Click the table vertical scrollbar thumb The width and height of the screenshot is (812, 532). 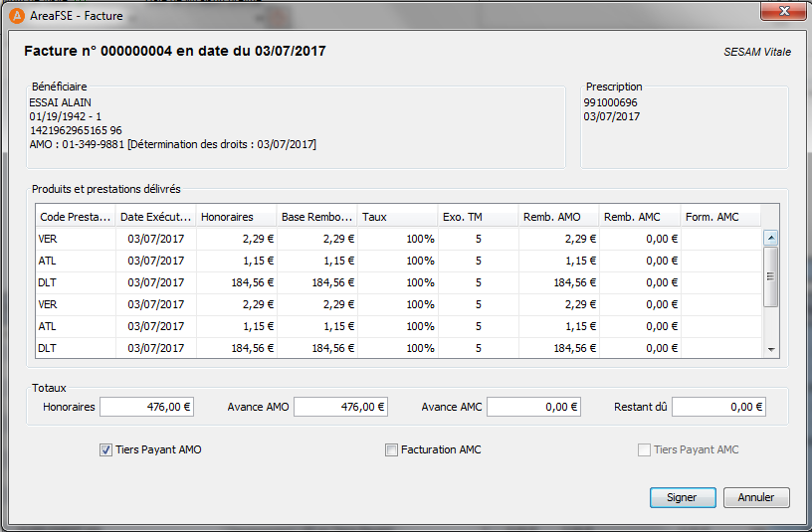(771, 276)
